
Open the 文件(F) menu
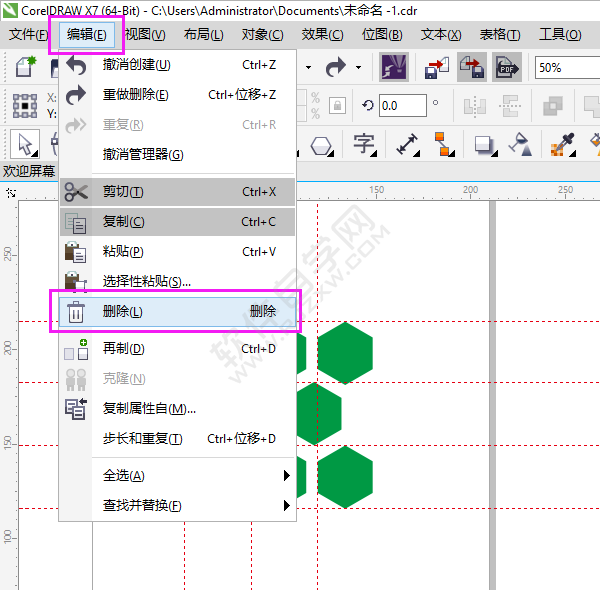coord(28,35)
